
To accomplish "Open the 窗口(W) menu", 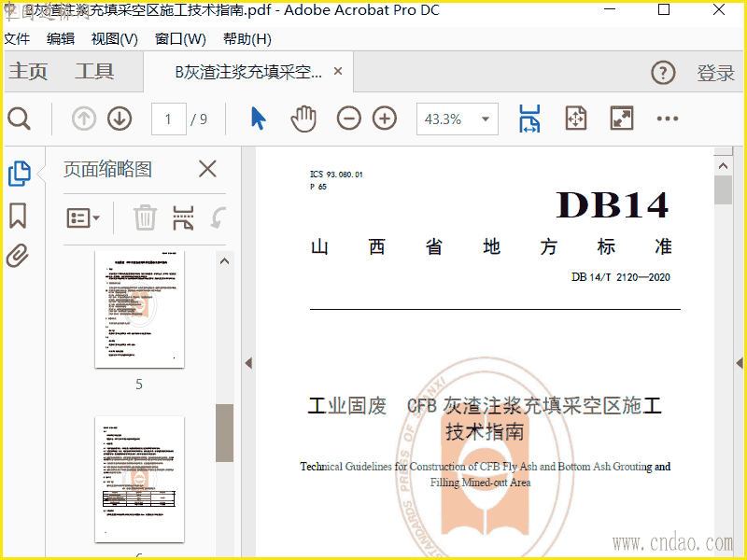I will (180, 38).
